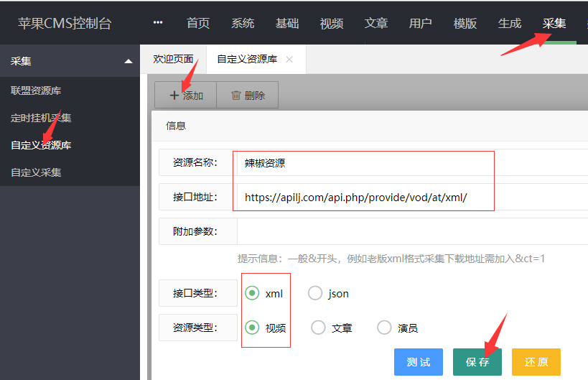This screenshot has width=588, height=380.
Task: Choose 演员 resource type
Action: coord(384,328)
